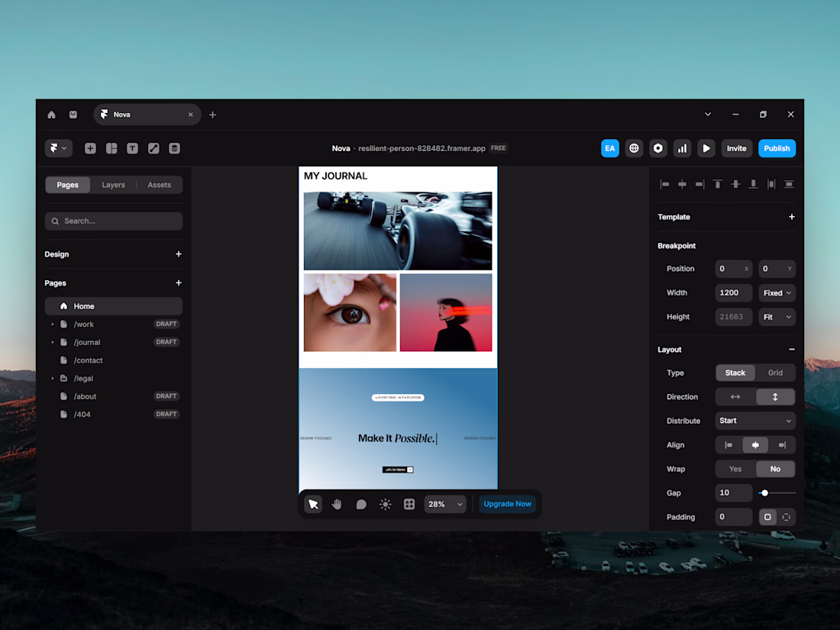Open the inbox icon in the title bar
Viewport: 840px width, 630px height.
coord(73,115)
